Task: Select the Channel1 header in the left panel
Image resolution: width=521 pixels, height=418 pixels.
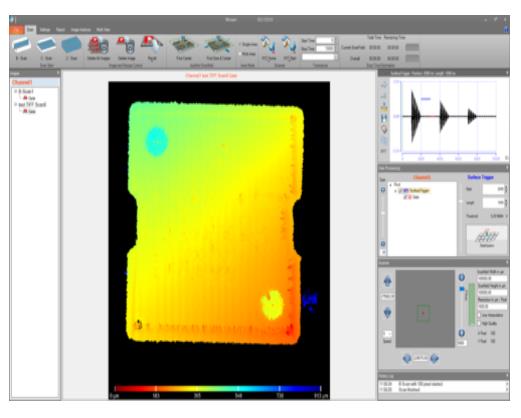Action: tap(22, 82)
